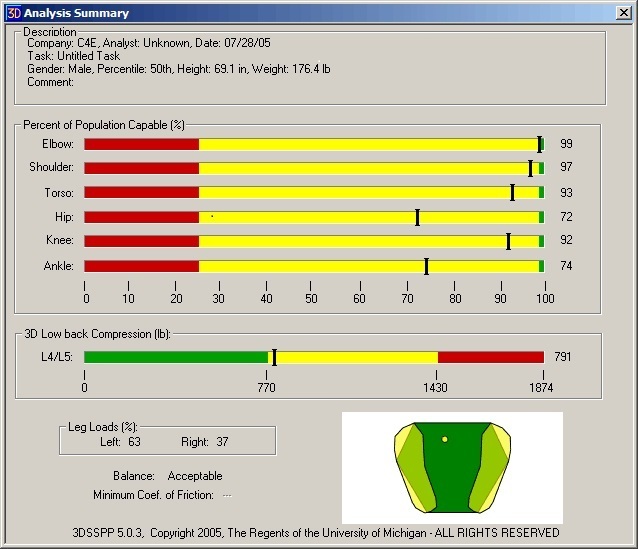Click the Gender Male, Percentile line

coord(179,69)
